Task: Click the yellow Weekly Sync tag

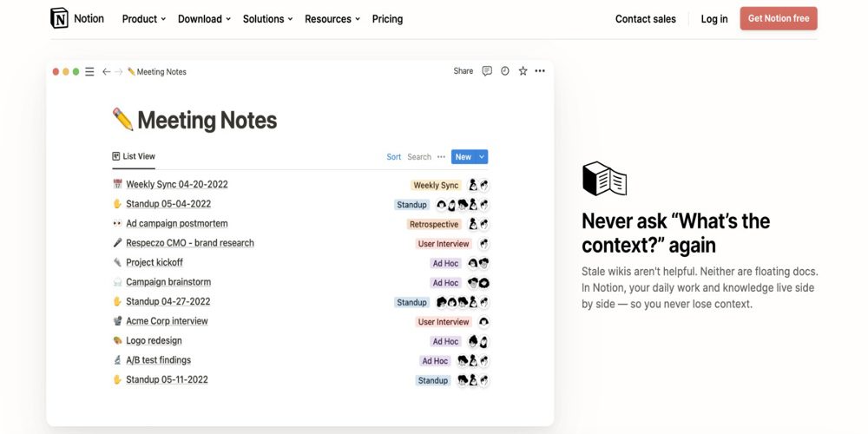Action: [x=437, y=186]
